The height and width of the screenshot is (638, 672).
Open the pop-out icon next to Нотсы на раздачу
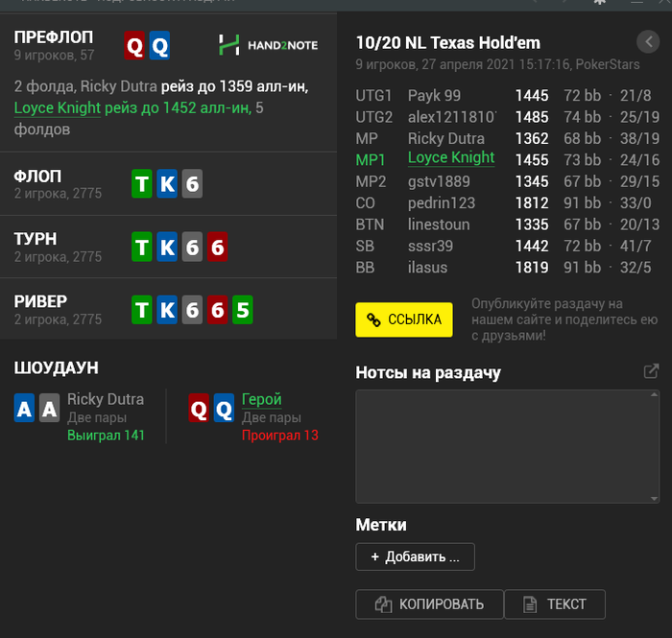point(651,371)
